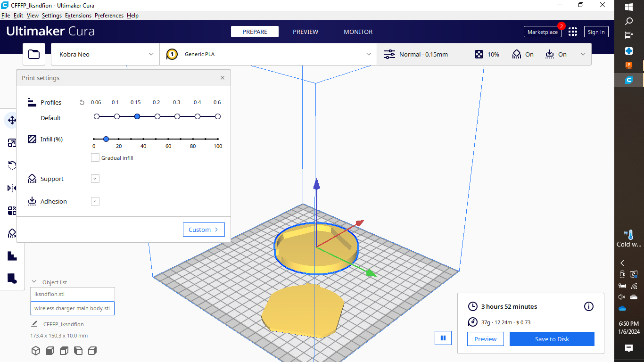Select lksndfion.stl in object list

point(73,294)
